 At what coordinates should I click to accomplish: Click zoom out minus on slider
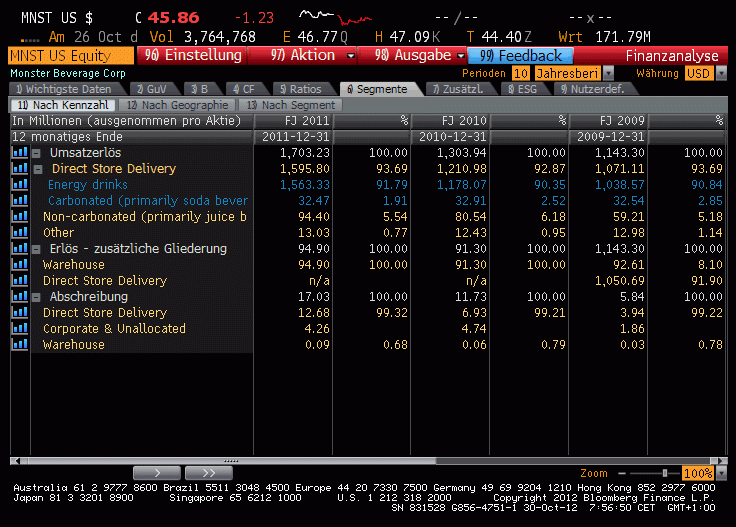coord(622,473)
